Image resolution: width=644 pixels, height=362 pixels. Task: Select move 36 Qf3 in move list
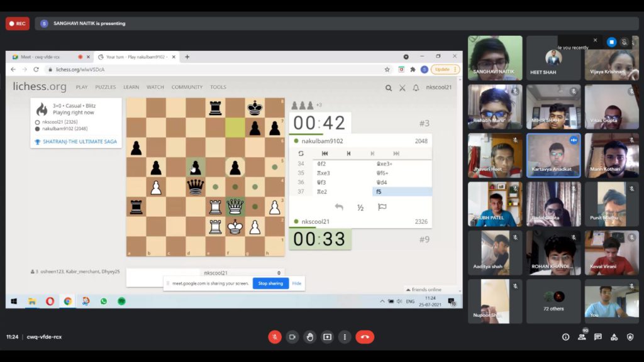point(321,182)
